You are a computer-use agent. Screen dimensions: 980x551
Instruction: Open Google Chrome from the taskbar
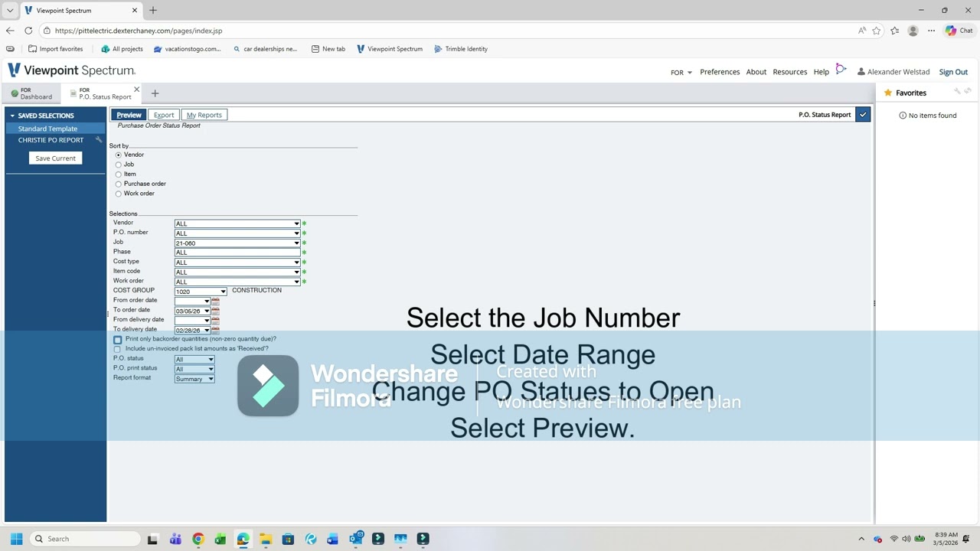point(198,539)
